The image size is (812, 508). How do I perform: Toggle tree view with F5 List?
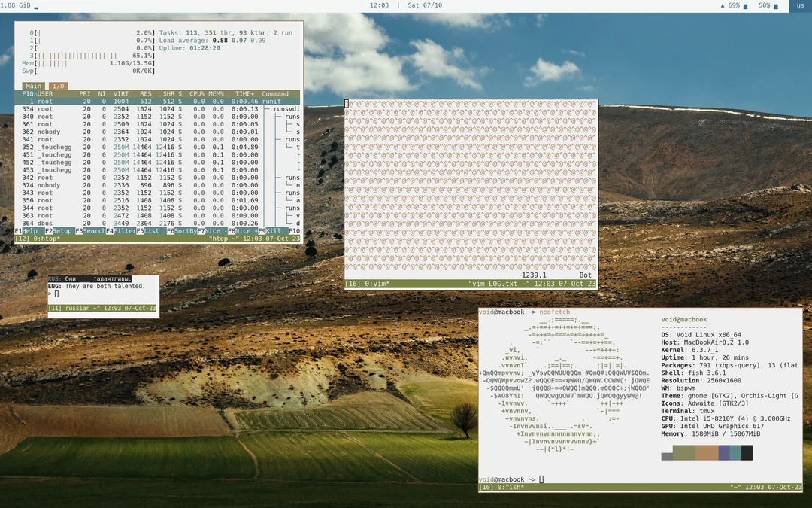tap(149, 230)
